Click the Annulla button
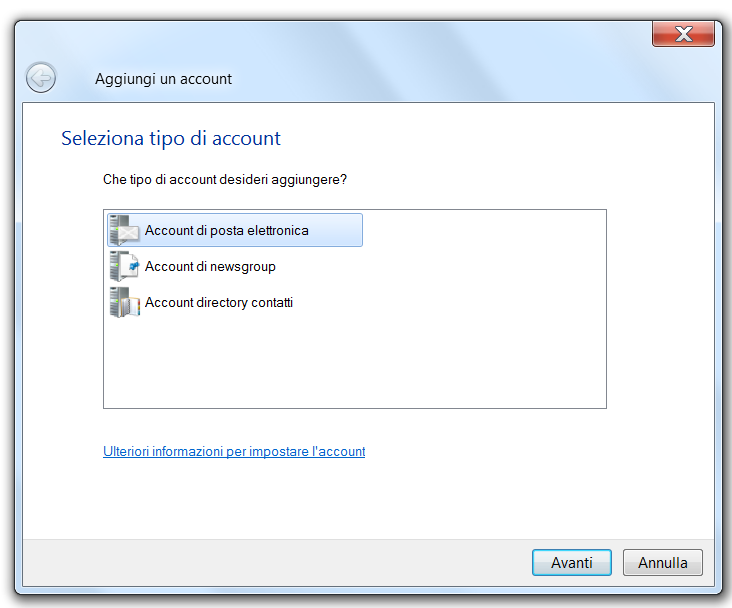 662,563
